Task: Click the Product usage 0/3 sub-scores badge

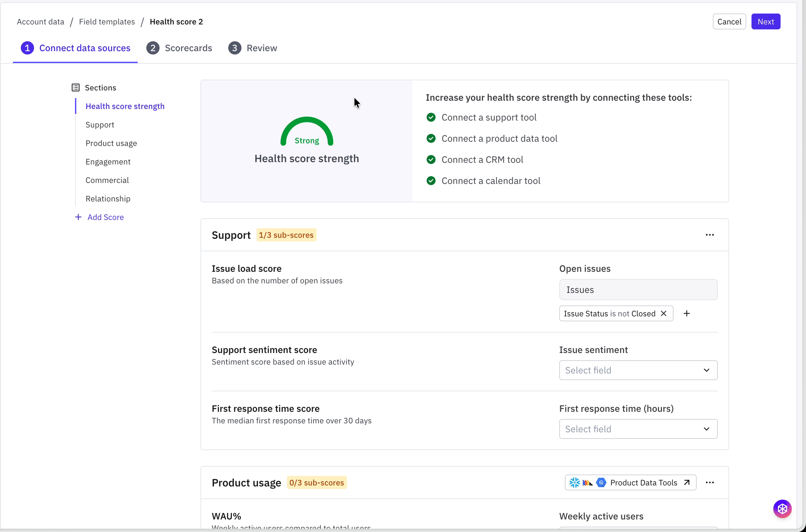Action: pyautogui.click(x=317, y=482)
